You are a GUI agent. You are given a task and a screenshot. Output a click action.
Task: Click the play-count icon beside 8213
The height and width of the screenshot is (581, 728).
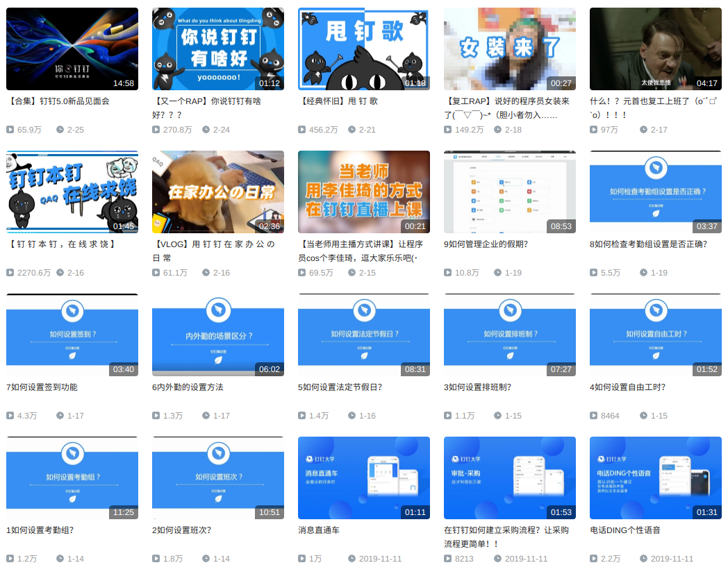(x=447, y=558)
